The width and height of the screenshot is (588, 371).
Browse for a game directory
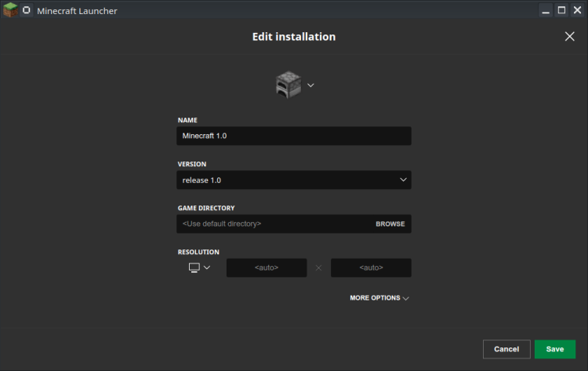(x=390, y=224)
